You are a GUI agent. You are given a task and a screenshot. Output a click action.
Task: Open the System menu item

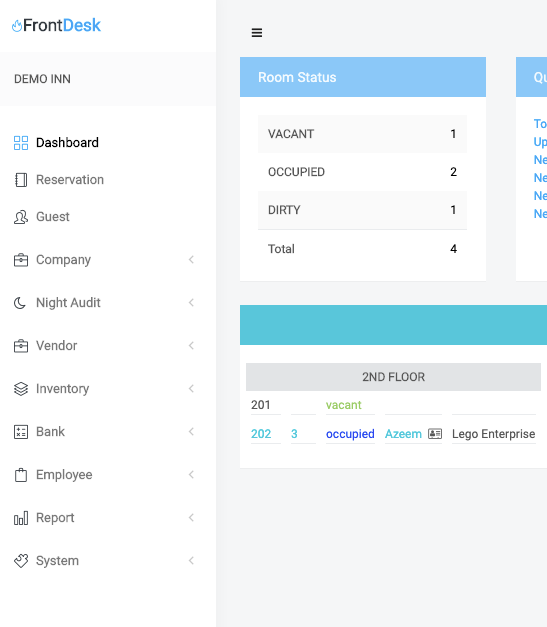(58, 561)
